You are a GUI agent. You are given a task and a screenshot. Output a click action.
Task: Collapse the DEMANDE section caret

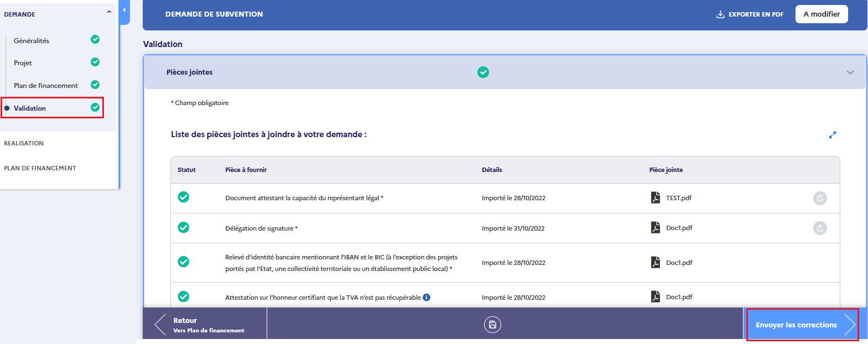[109, 12]
